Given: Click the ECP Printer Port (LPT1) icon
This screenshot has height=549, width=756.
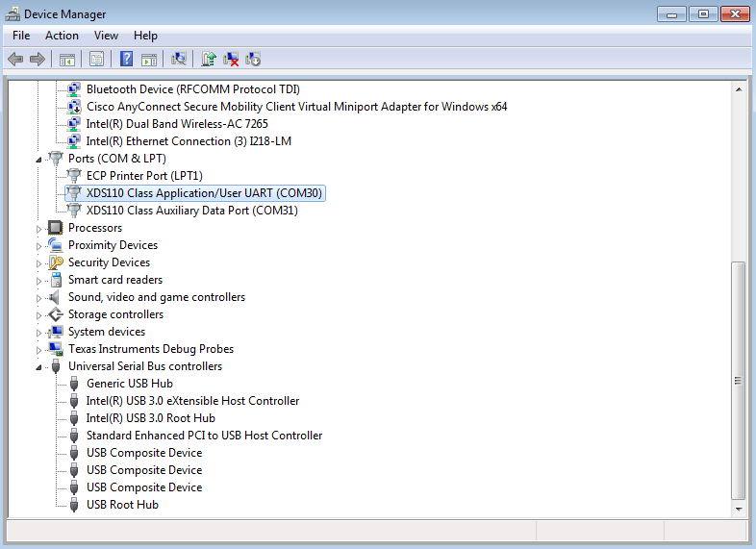Looking at the screenshot, I should (74, 175).
